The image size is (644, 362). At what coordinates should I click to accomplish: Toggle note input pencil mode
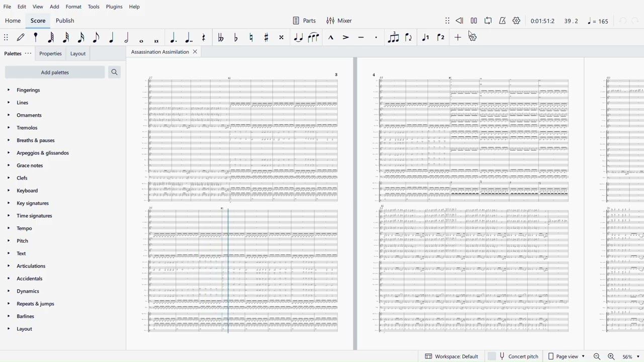click(x=21, y=38)
